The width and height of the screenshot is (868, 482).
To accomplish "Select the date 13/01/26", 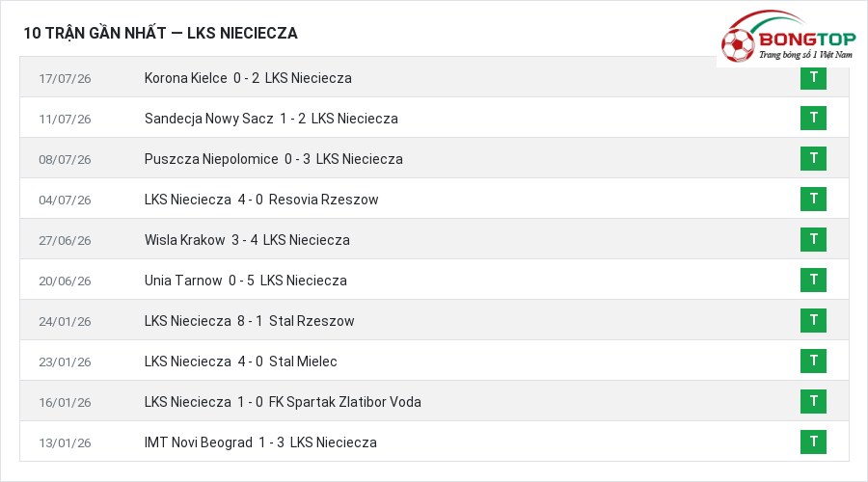I will (x=65, y=442).
